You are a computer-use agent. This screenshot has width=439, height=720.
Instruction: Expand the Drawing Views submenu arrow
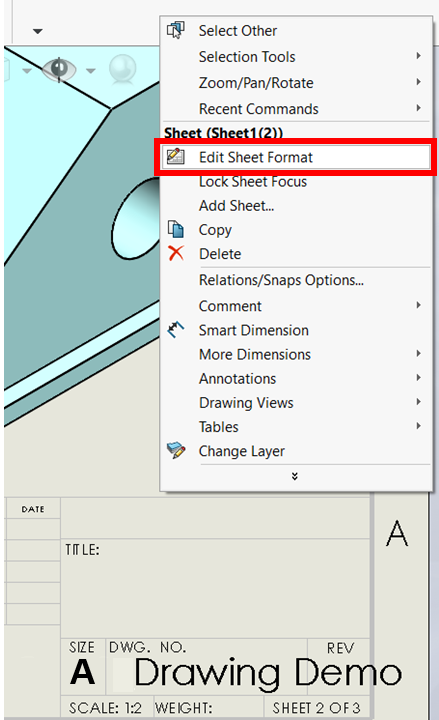418,402
